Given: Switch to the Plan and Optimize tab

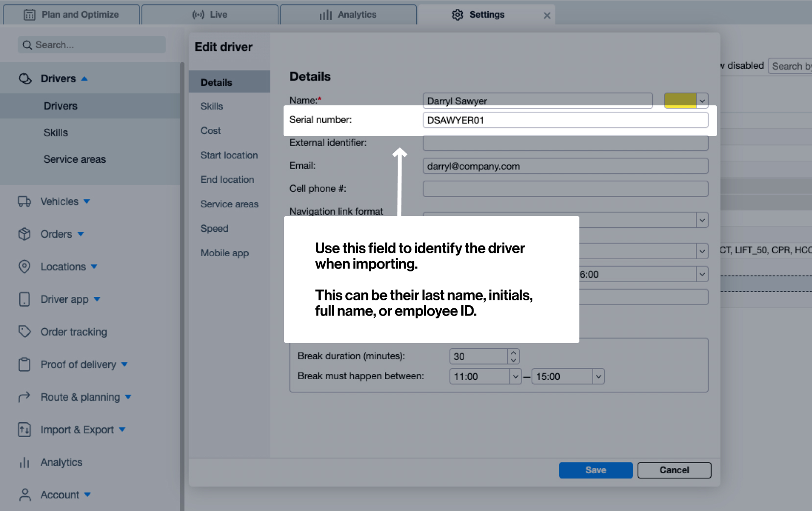Looking at the screenshot, I should point(72,15).
